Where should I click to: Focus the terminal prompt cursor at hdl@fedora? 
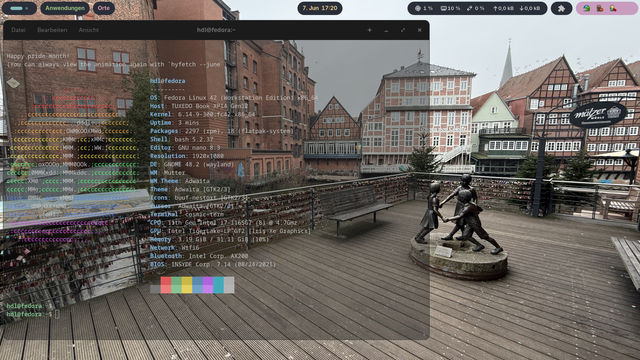pos(57,314)
